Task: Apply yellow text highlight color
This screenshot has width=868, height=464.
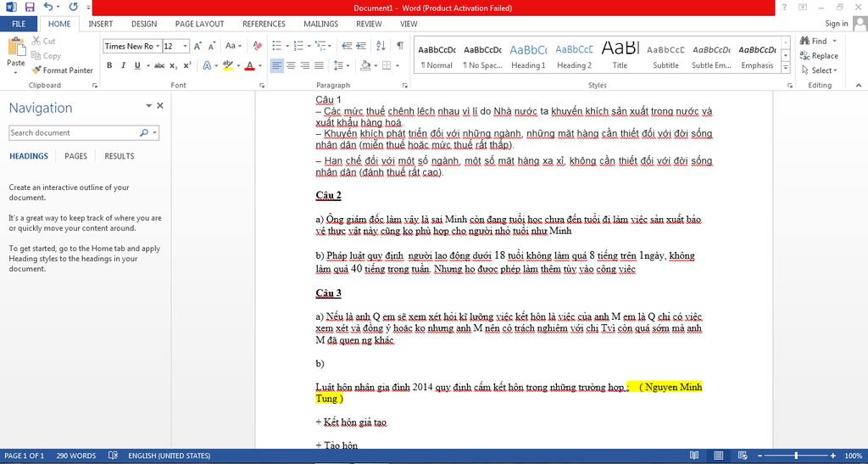Action: pyautogui.click(x=228, y=65)
